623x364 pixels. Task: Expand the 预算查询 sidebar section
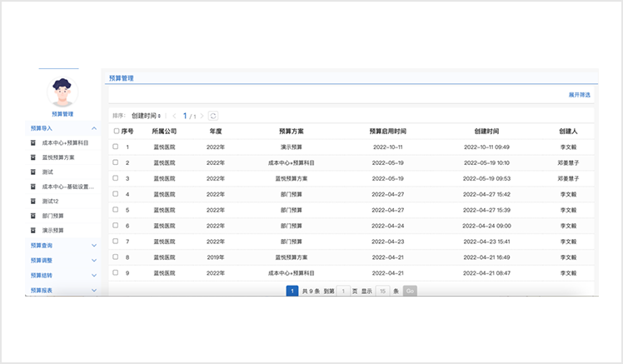94,246
